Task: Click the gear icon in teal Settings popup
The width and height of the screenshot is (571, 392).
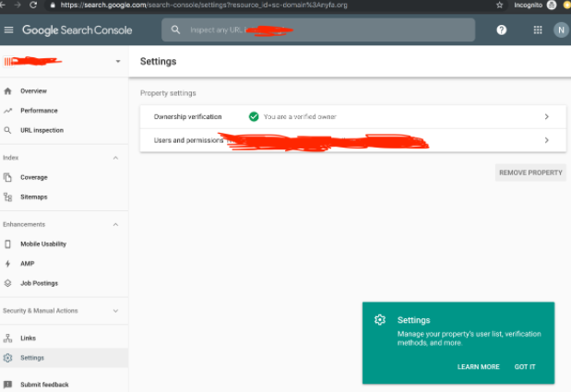Action: pyautogui.click(x=380, y=319)
